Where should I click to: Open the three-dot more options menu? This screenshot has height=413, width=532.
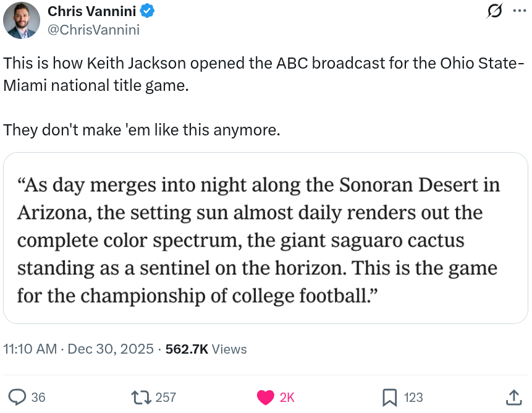519,11
